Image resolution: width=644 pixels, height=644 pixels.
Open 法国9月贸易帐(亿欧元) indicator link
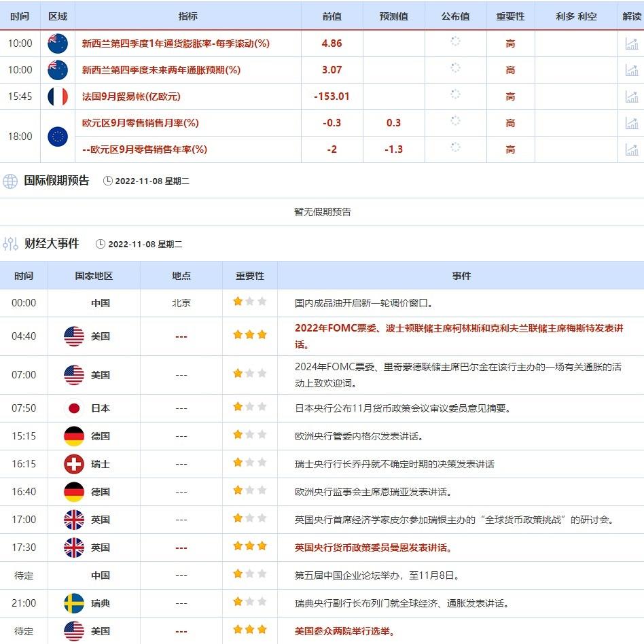[131, 96]
